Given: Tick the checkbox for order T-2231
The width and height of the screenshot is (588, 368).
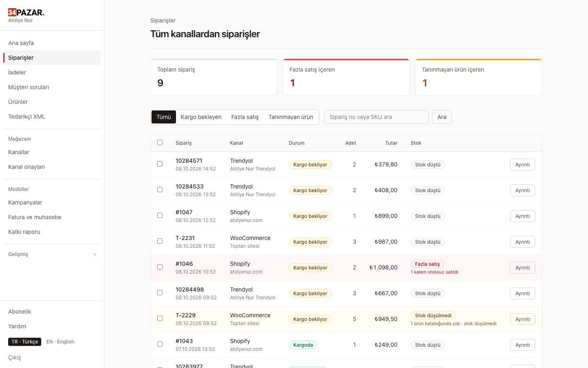Looking at the screenshot, I should tap(160, 241).
